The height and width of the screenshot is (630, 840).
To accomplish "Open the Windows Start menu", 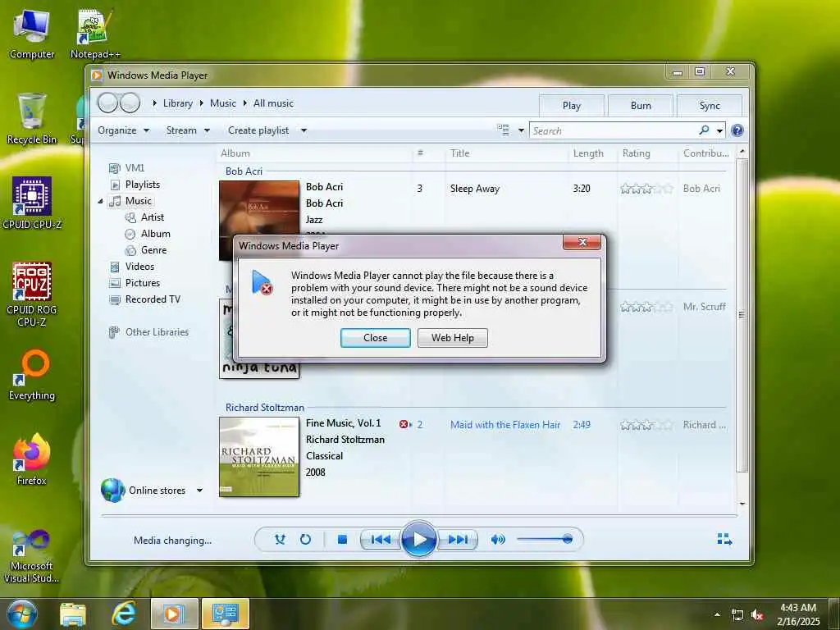I will click(22, 614).
